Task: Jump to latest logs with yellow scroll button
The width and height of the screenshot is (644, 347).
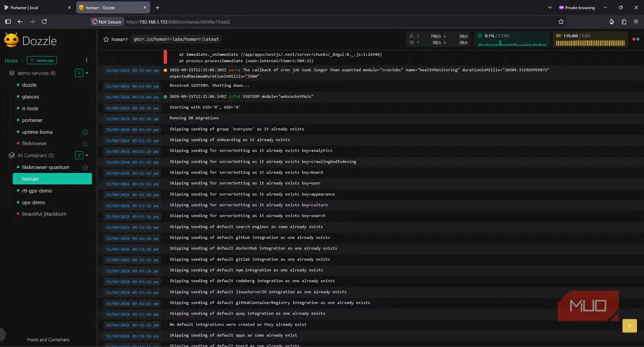Action: (x=630, y=326)
